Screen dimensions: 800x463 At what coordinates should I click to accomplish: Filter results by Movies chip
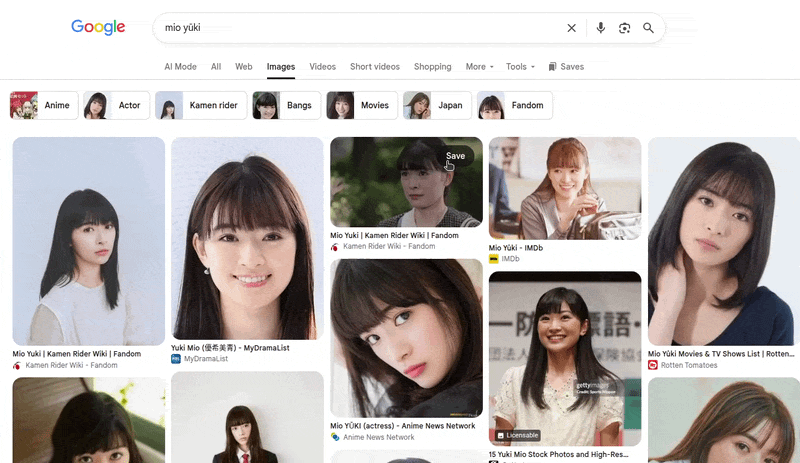pyautogui.click(x=362, y=105)
